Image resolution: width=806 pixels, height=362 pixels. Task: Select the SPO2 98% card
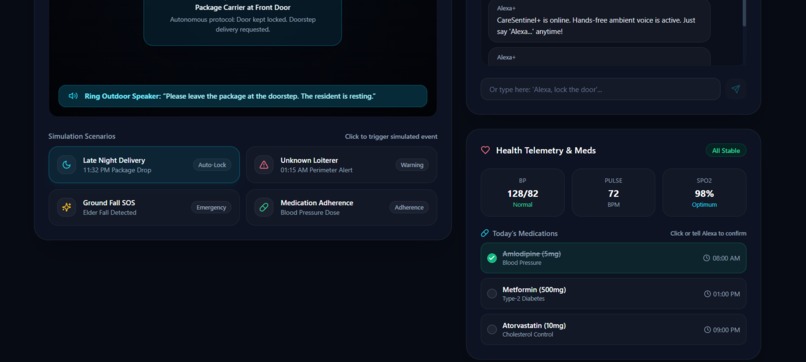click(704, 193)
